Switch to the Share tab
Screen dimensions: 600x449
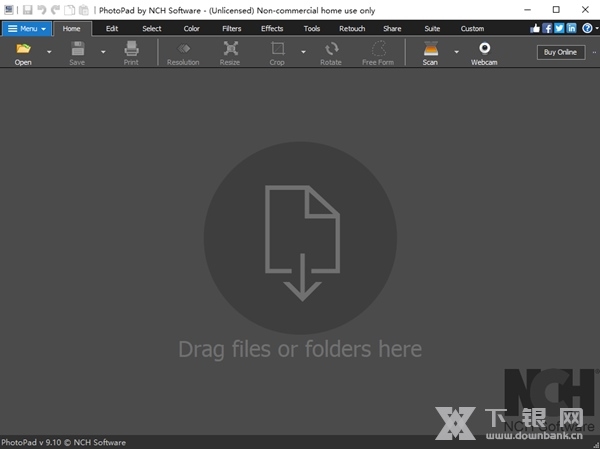point(393,29)
